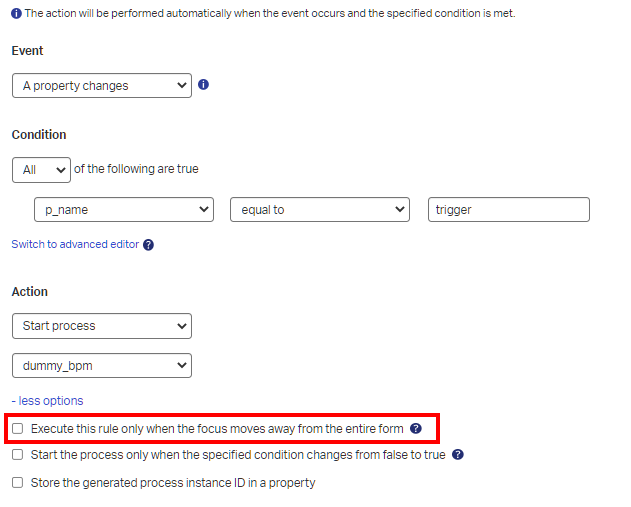Click the 'Action' section heading
The height and width of the screenshot is (507, 631).
point(30,292)
